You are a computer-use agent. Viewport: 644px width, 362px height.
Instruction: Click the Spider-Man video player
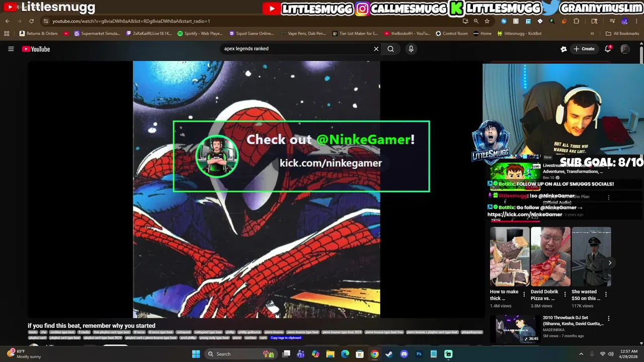click(x=257, y=190)
